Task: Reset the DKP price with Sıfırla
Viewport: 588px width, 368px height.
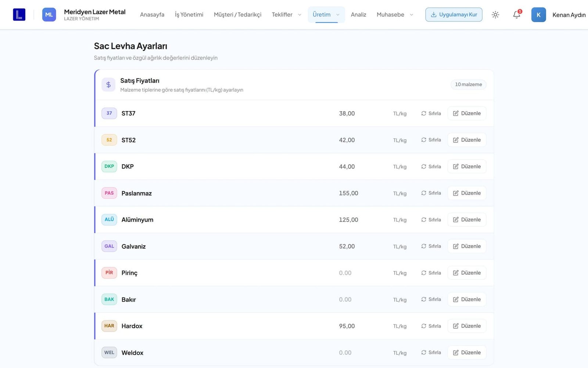Action: [x=431, y=166]
